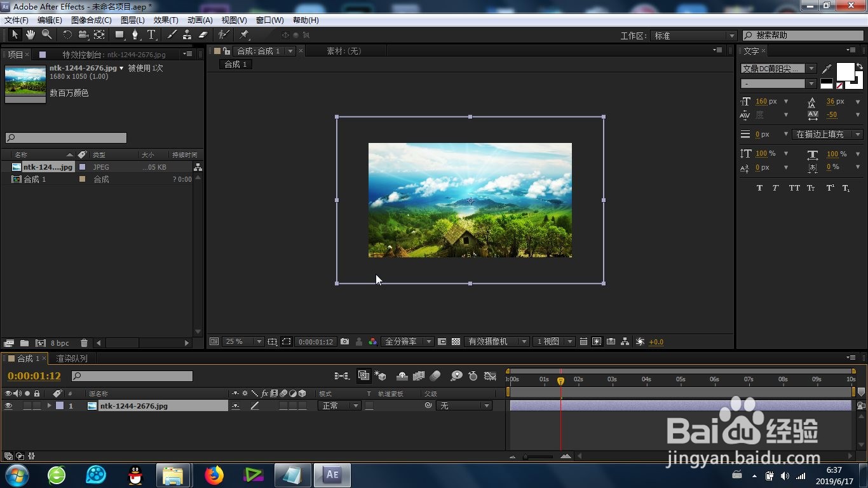Viewport: 868px width, 488px height.
Task: Select the Selection arrow tool
Action: pos(15,34)
